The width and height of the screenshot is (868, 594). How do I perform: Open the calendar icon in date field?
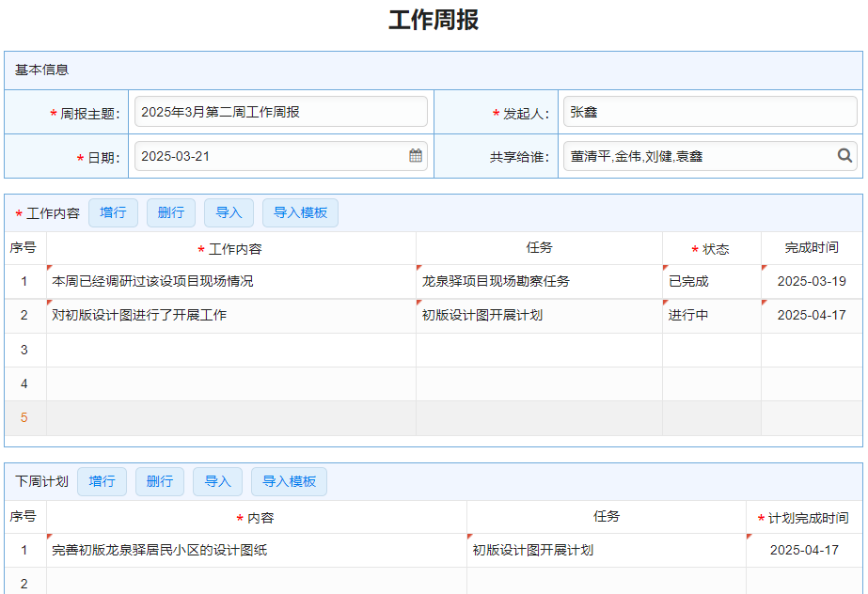pyautogui.click(x=416, y=156)
